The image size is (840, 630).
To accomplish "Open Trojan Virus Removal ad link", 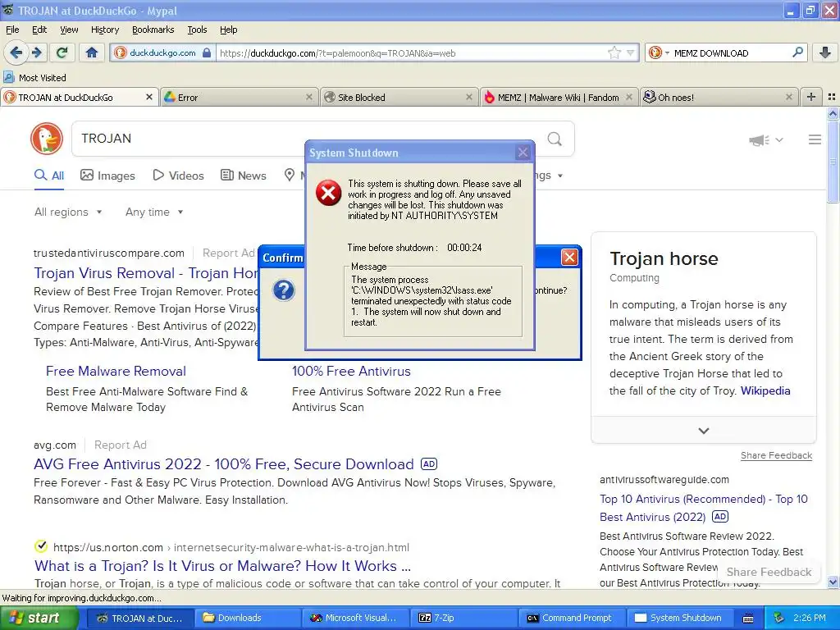I will click(x=146, y=273).
